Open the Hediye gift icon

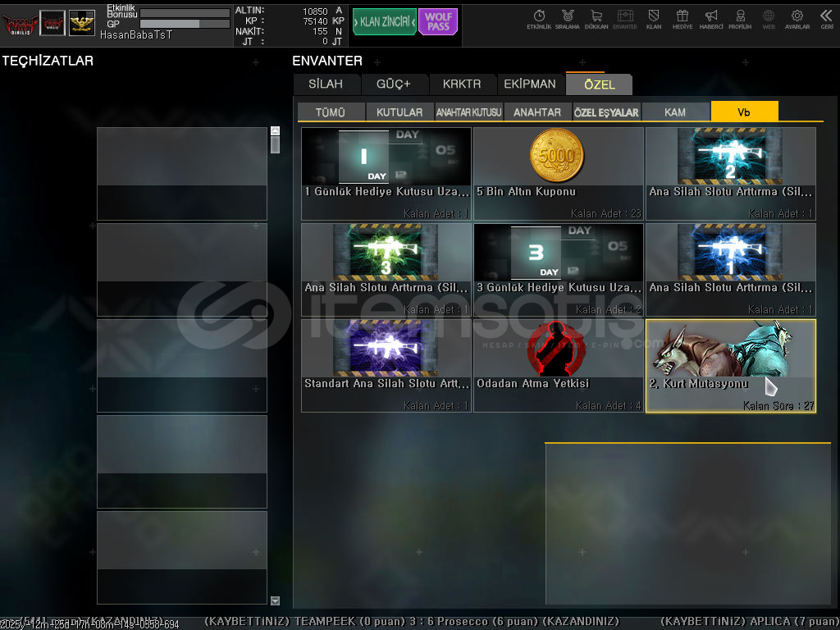pyautogui.click(x=682, y=18)
